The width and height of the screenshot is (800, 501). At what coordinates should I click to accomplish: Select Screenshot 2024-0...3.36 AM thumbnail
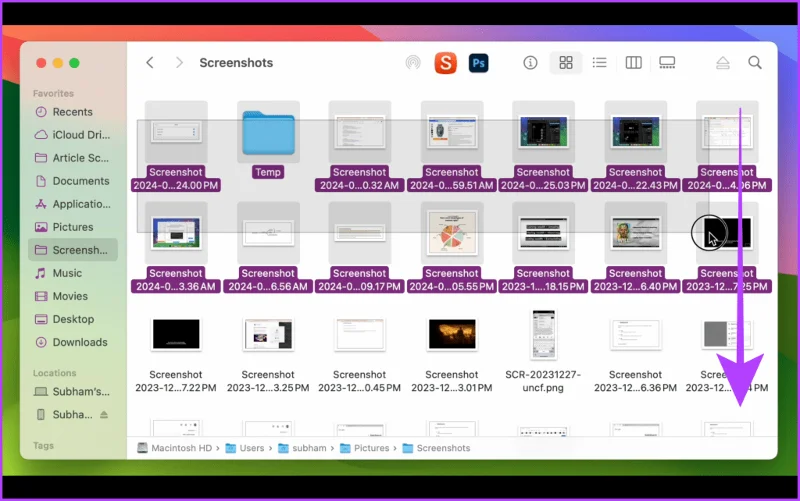(176, 233)
